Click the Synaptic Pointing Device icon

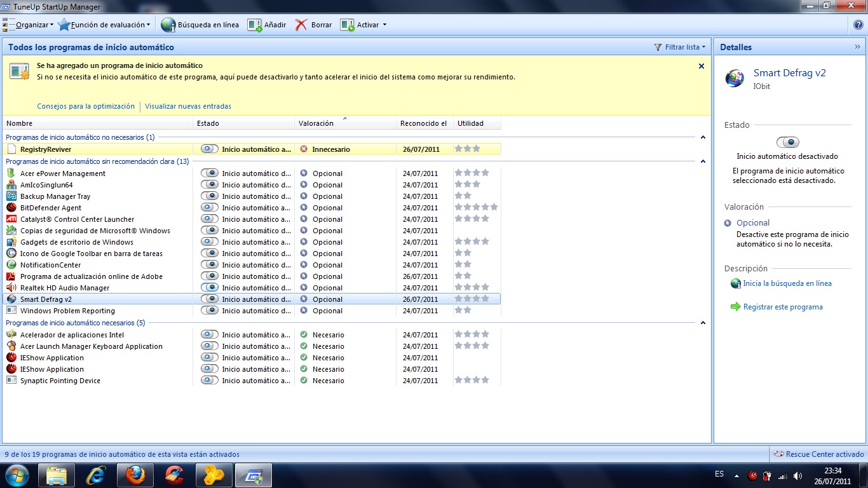pyautogui.click(x=11, y=381)
